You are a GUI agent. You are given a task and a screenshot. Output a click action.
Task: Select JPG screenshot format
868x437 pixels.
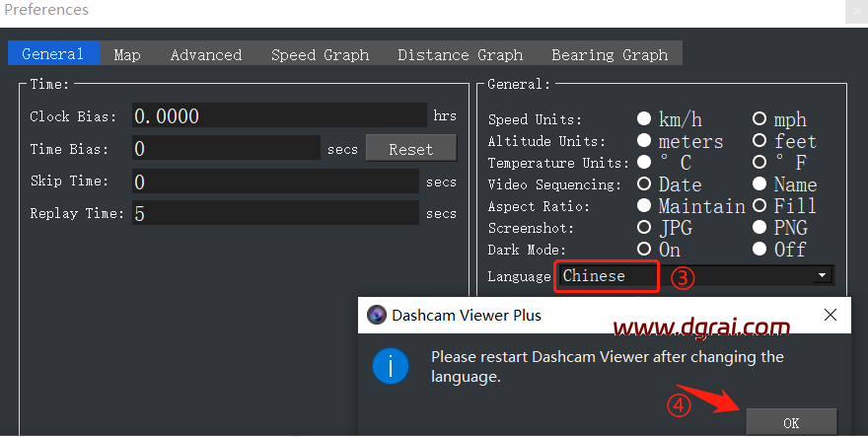[644, 228]
